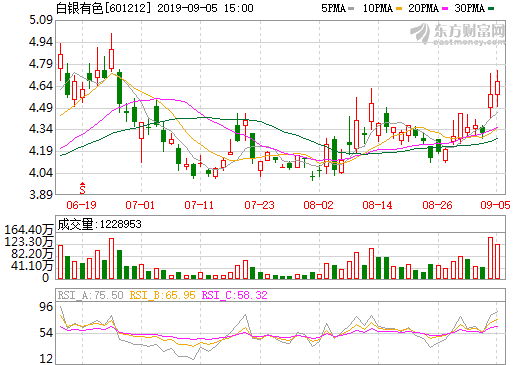Image resolution: width=520 pixels, height=365 pixels.
Task: Select the 10PMA legend label
Action: tap(377, 8)
